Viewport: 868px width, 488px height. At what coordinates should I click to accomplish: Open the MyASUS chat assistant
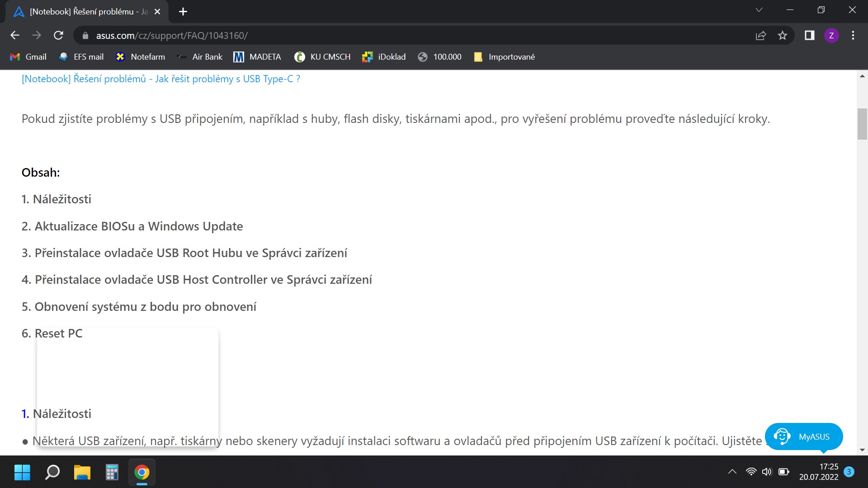click(803, 436)
